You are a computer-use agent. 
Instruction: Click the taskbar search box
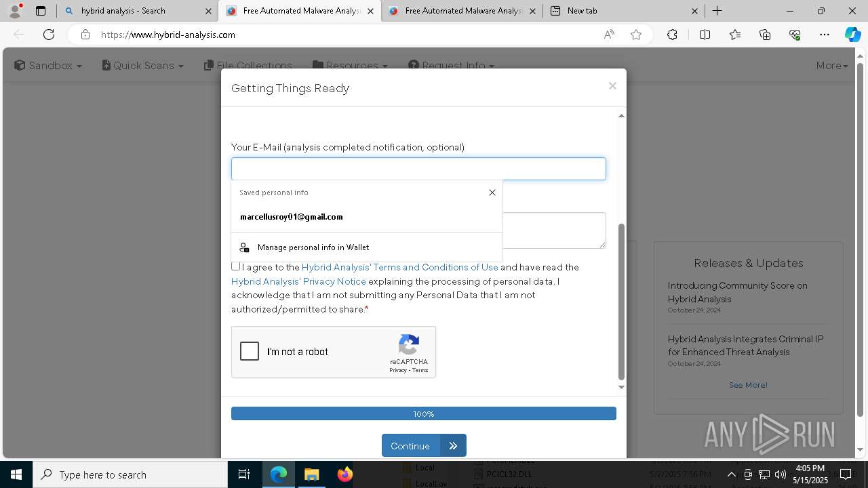point(130,474)
